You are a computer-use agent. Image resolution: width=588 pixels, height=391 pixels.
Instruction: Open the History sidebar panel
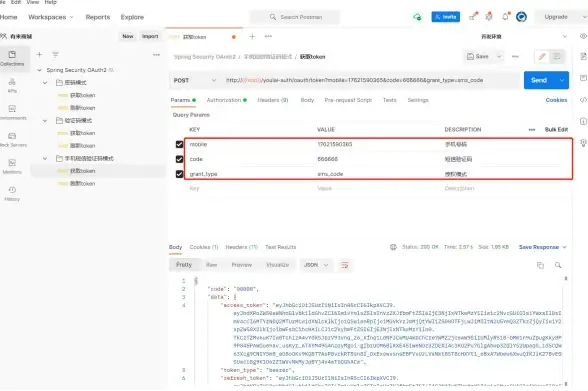coord(12,193)
